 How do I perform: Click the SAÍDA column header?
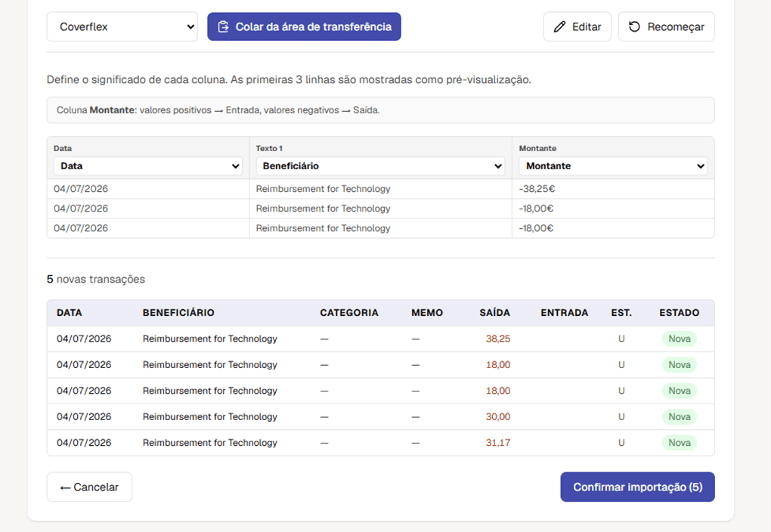[494, 313]
